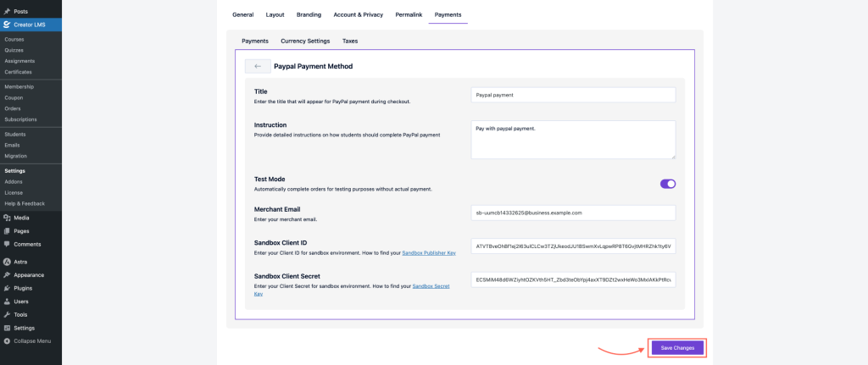The image size is (868, 365).
Task: Switch to the Branding tab
Action: coord(309,14)
